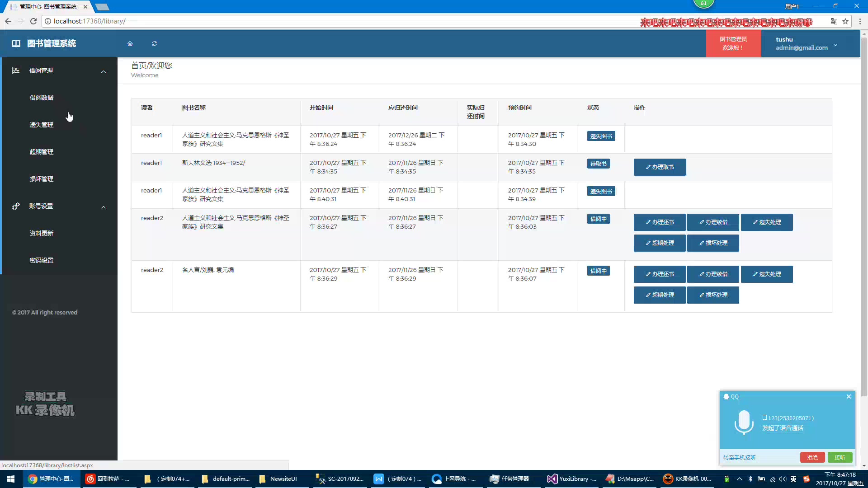
Task: Click 接听 to accept QQ call
Action: tap(840, 457)
